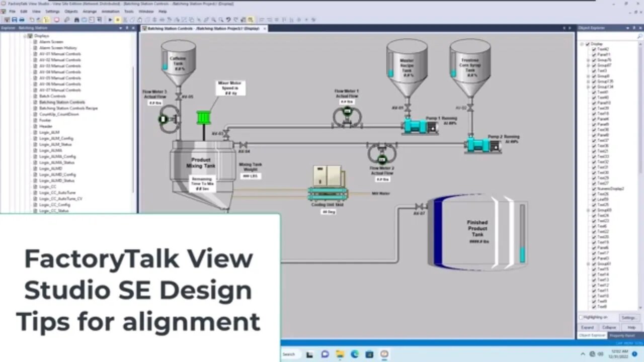
Task: Click the Zoom In magnifier in the toolbar
Action: tap(213, 20)
